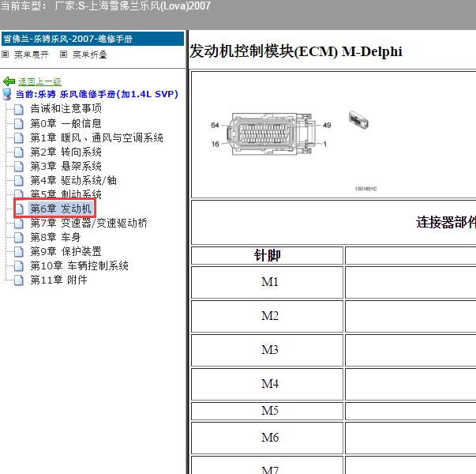The width and height of the screenshot is (476, 474).
Task: Click pin cell M4
Action: click(267, 385)
